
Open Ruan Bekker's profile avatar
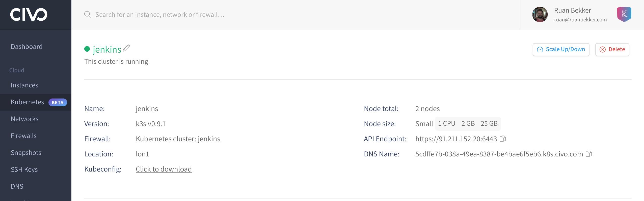click(x=540, y=15)
